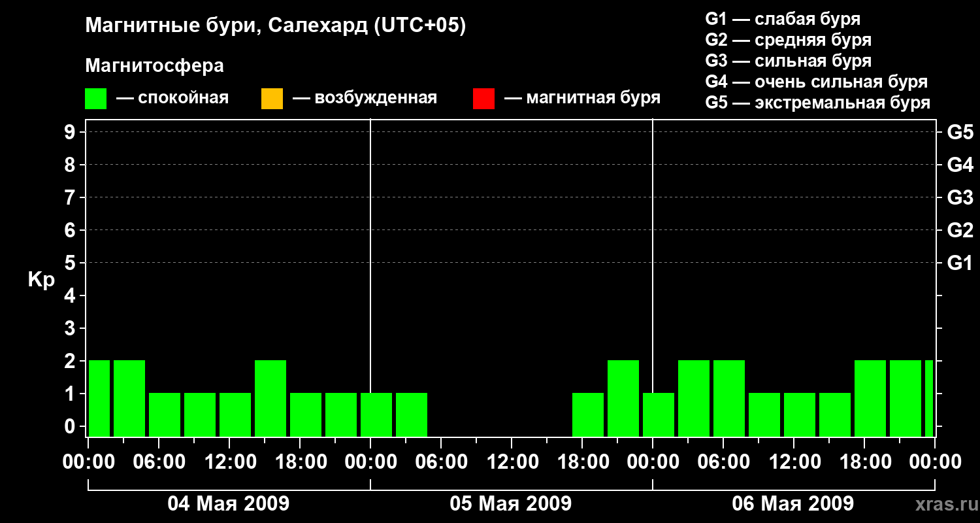
Task: Click the G4 label on right axis
Action: (960, 165)
